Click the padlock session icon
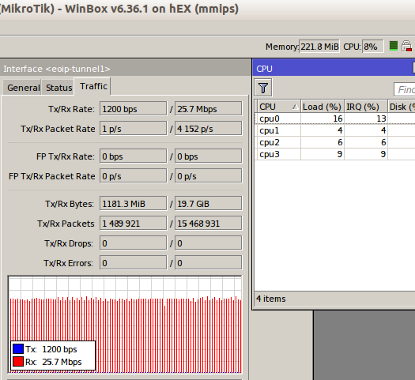415x380 pixels. (407, 46)
